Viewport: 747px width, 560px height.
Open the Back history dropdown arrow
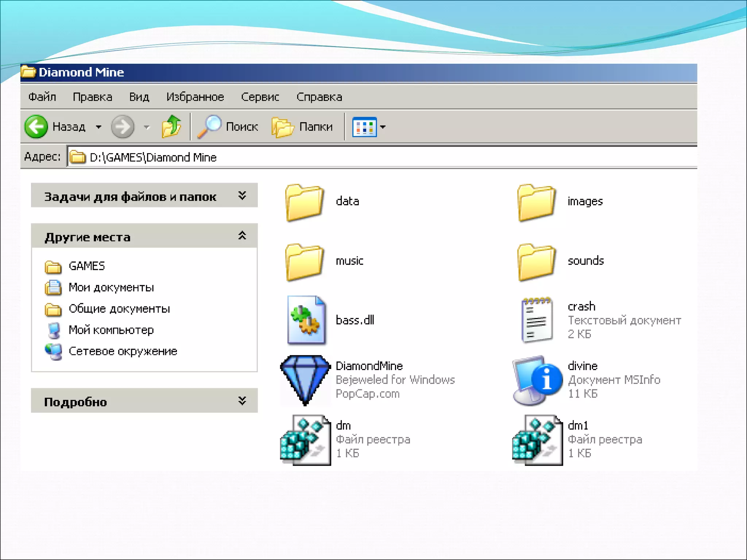pos(98,127)
